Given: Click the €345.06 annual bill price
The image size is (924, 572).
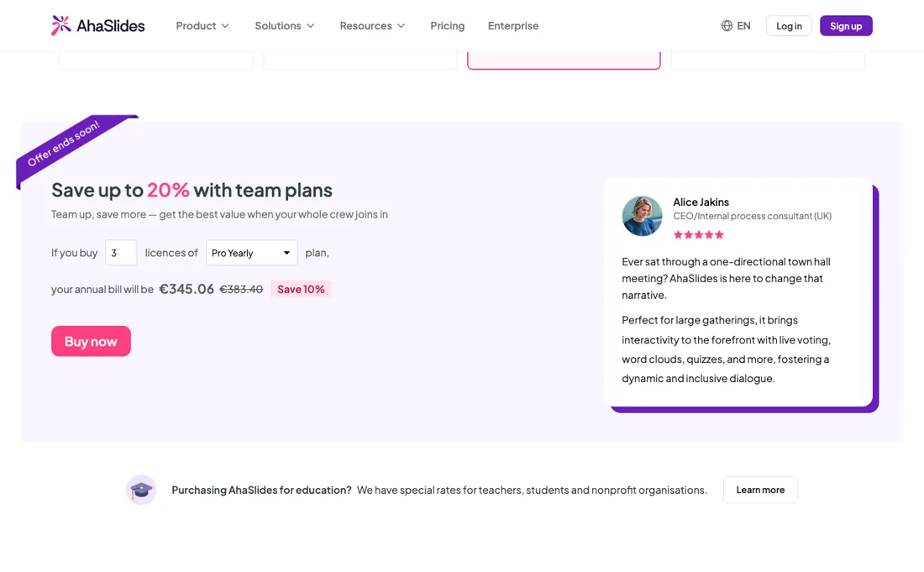Looking at the screenshot, I should pos(186,289).
